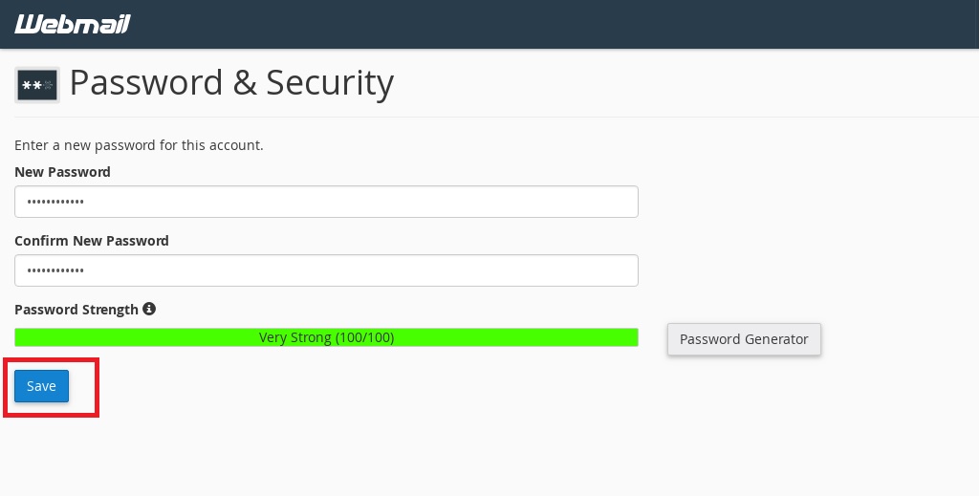The height and width of the screenshot is (496, 980).
Task: Select the New Password label
Action: pyautogui.click(x=62, y=172)
